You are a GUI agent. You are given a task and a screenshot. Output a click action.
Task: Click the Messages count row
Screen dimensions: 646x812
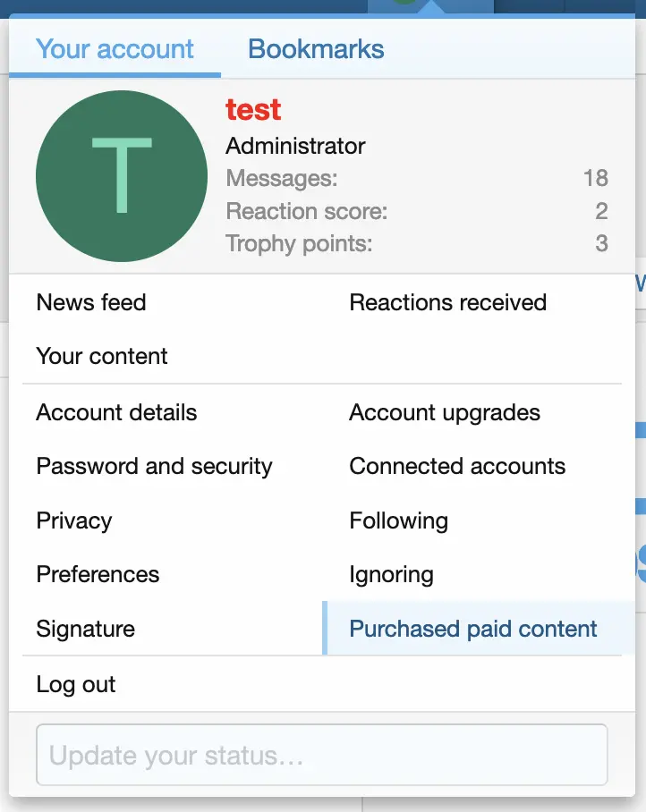416,178
